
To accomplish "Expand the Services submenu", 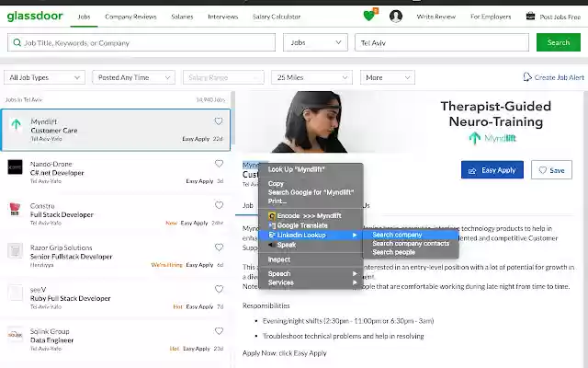I will pyautogui.click(x=311, y=282).
